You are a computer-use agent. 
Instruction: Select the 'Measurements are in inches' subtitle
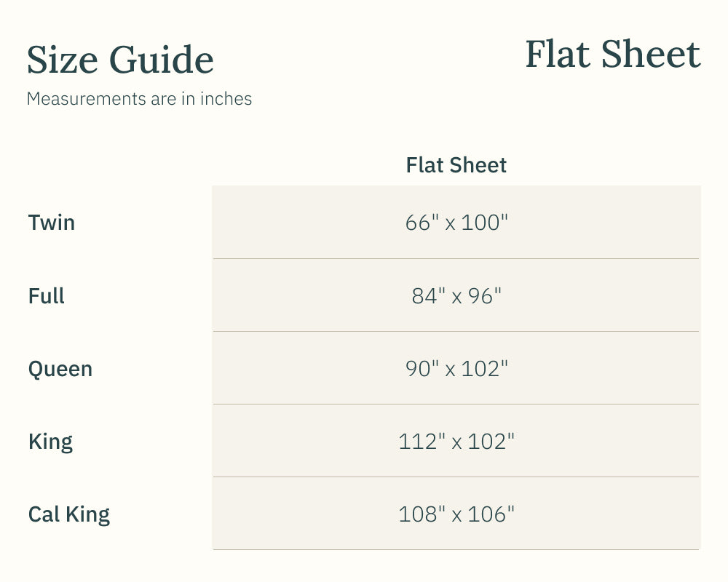tap(139, 99)
